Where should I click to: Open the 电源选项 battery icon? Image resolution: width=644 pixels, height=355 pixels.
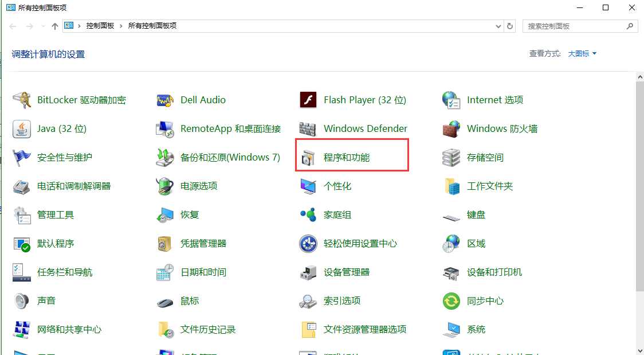tap(165, 186)
